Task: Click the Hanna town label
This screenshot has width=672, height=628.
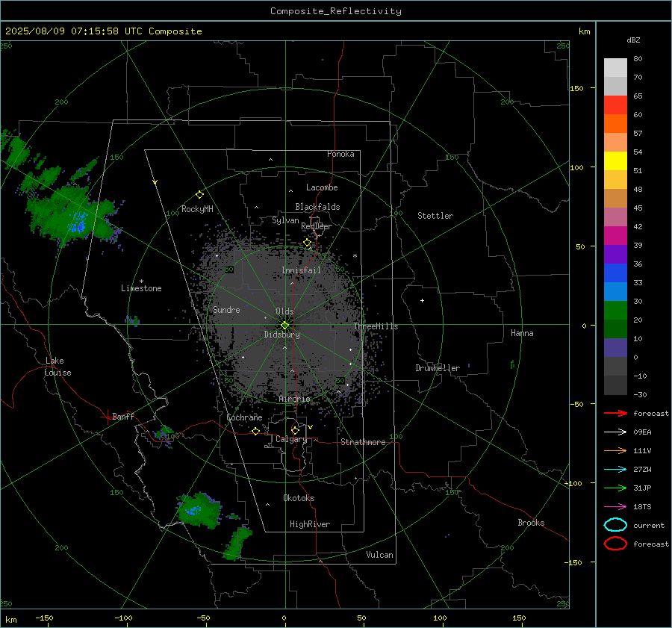Action: 522,333
